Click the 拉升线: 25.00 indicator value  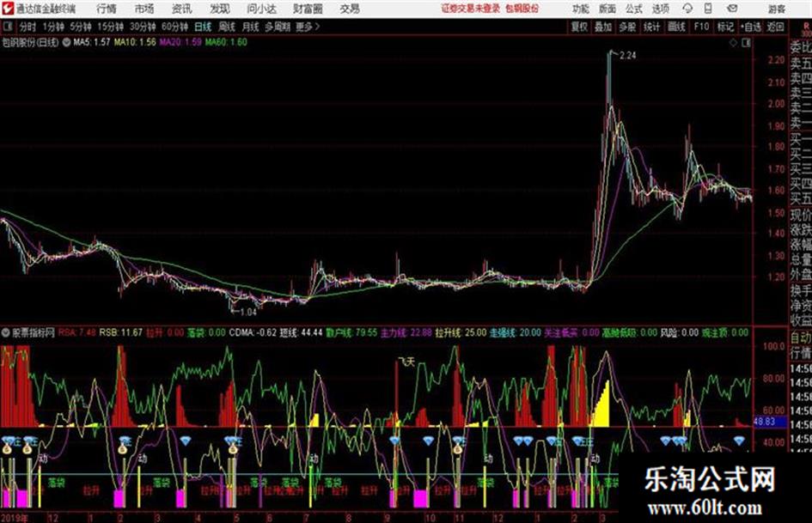point(461,332)
